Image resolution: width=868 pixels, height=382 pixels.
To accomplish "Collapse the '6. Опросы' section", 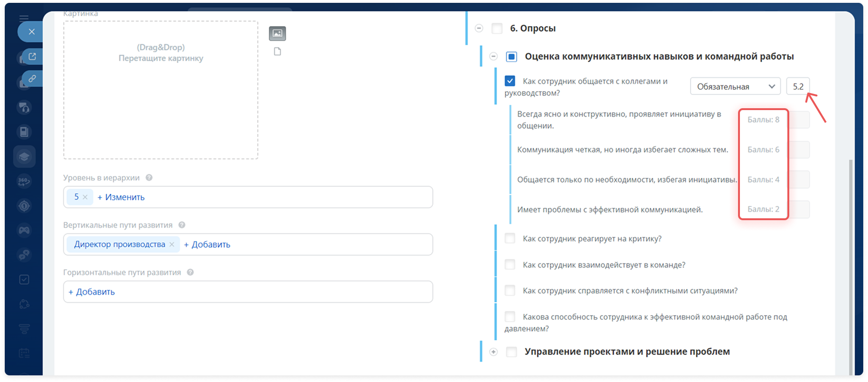I will tap(479, 28).
